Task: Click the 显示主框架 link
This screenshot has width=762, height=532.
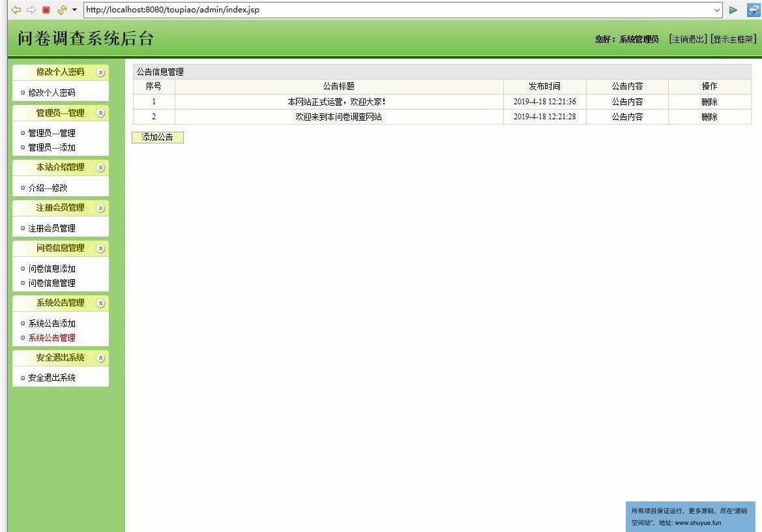Action: [x=733, y=39]
